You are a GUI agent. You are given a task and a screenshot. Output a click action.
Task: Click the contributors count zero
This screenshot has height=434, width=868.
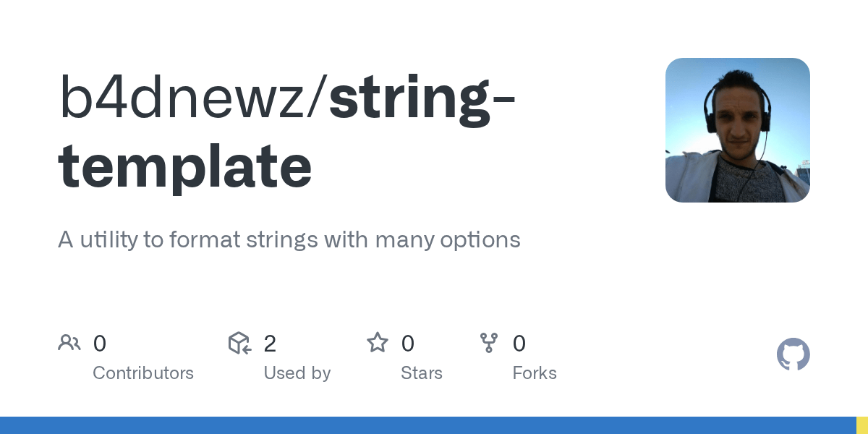click(100, 343)
